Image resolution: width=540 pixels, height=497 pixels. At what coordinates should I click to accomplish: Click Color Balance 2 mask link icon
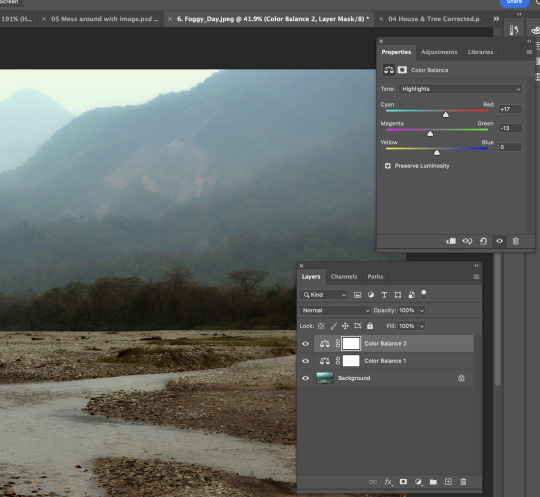pyautogui.click(x=338, y=343)
